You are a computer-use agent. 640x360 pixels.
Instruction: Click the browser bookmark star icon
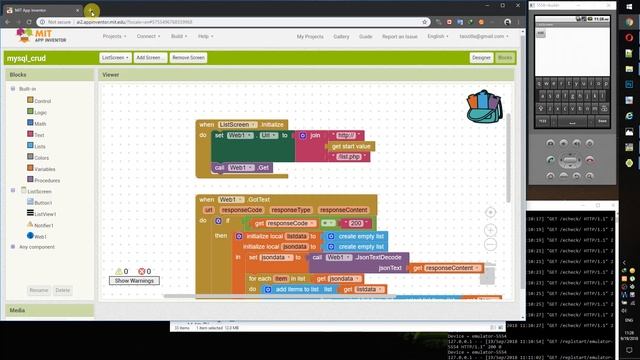coord(424,22)
